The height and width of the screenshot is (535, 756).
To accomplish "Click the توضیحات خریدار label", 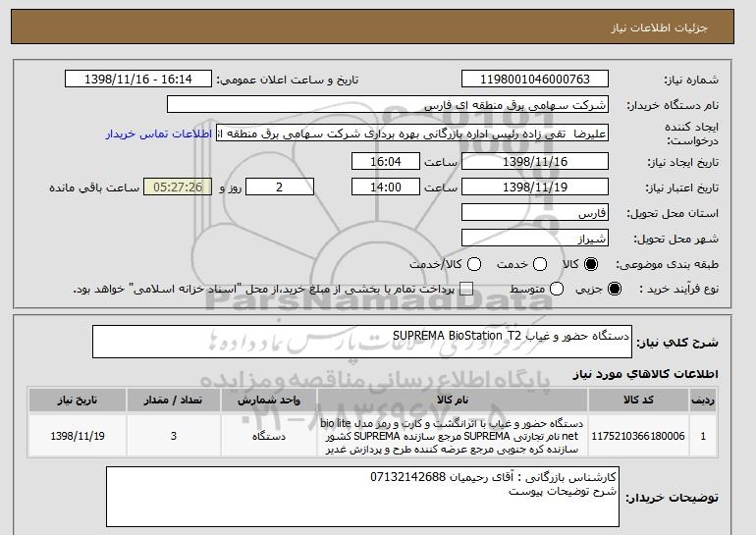I will [673, 498].
